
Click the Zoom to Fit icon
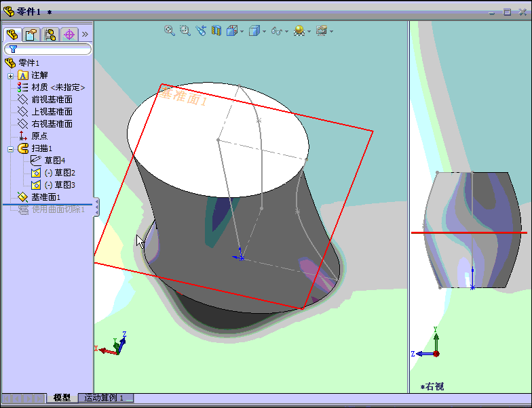pos(170,31)
